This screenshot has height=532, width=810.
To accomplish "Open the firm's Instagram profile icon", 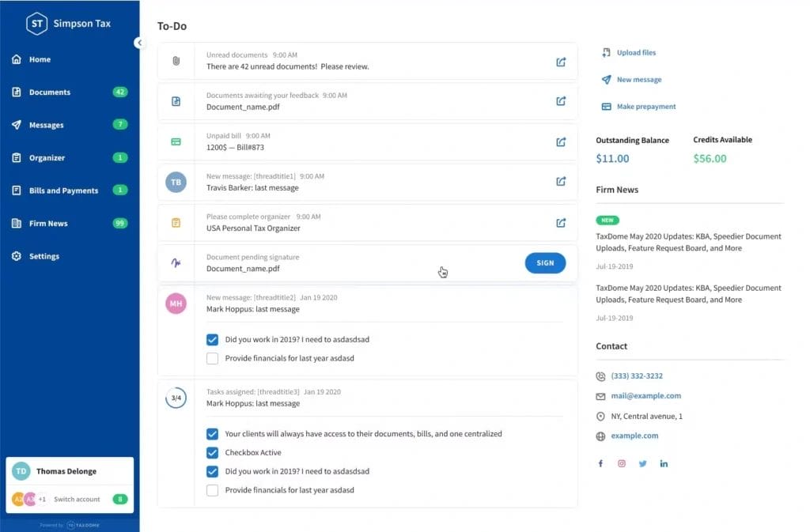I will (x=622, y=464).
